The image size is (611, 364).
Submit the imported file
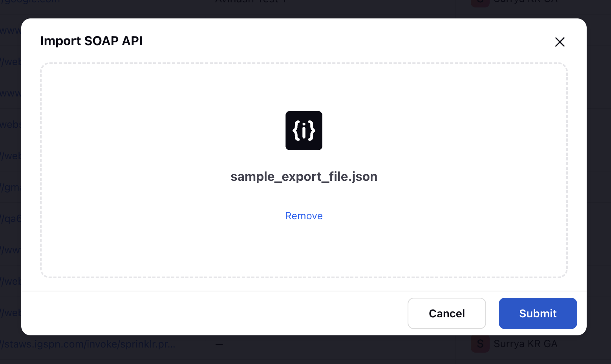tap(538, 313)
